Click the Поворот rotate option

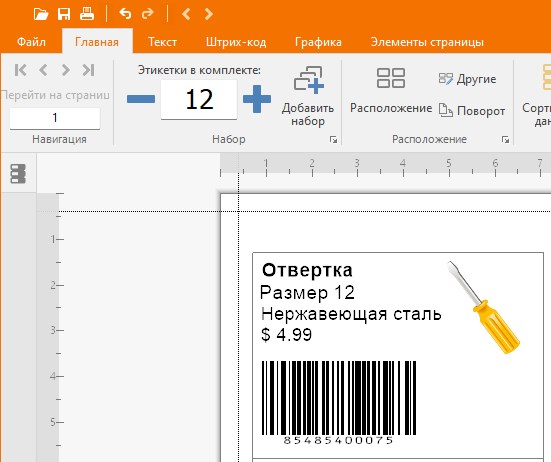pyautogui.click(x=472, y=111)
